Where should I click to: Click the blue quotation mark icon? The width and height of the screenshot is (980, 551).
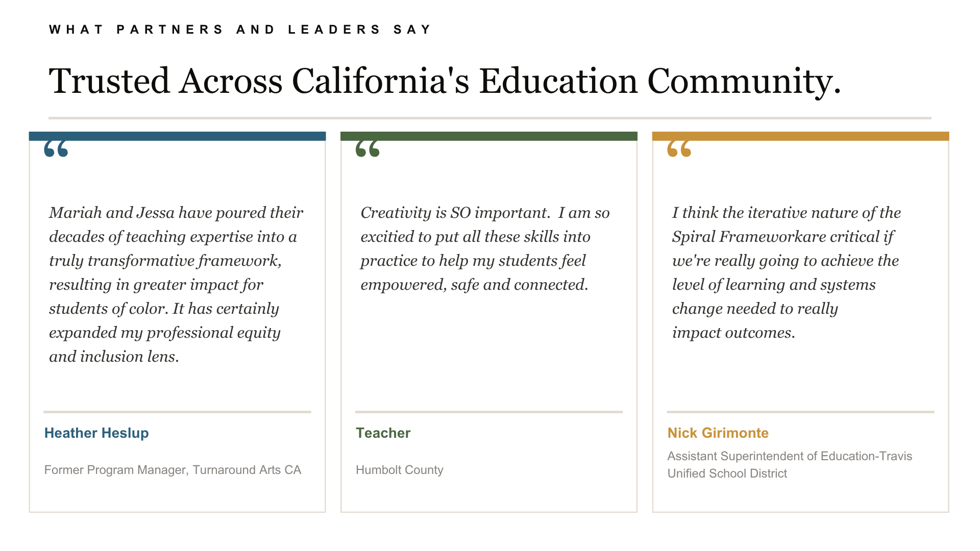pos(56,149)
